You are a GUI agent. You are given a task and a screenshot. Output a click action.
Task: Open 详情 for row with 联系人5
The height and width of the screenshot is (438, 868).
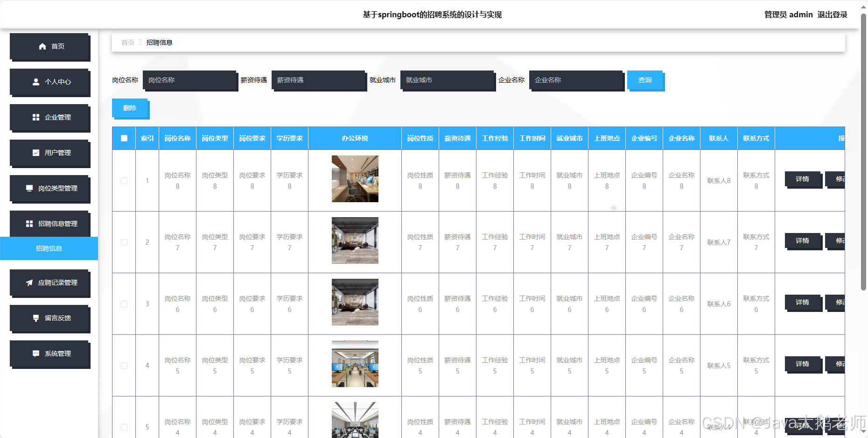(803, 364)
